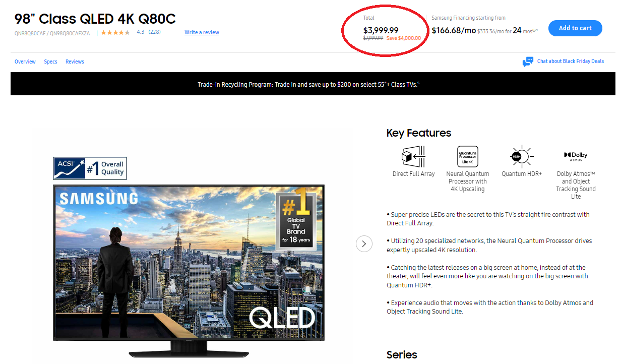Click the #1 Global TV Brand badge
This screenshot has width=621, height=364.
click(296, 221)
